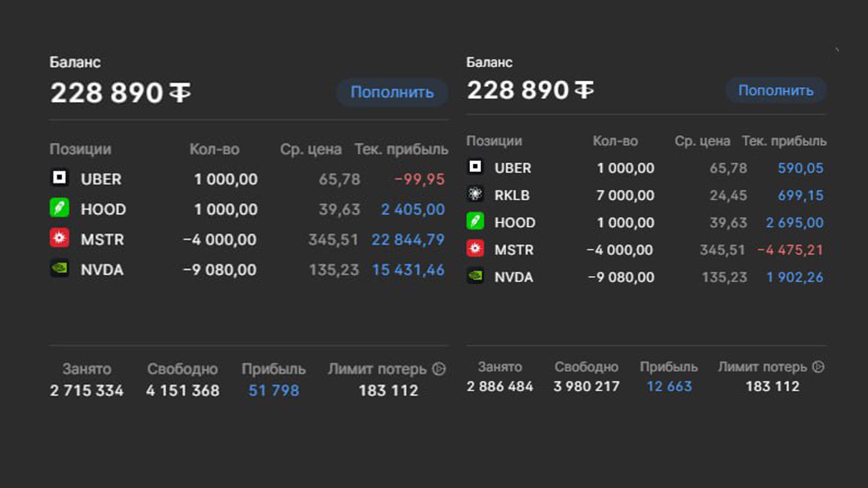This screenshot has width=868, height=488.
Task: Open RKLB position profit value 699,15
Action: [801, 195]
